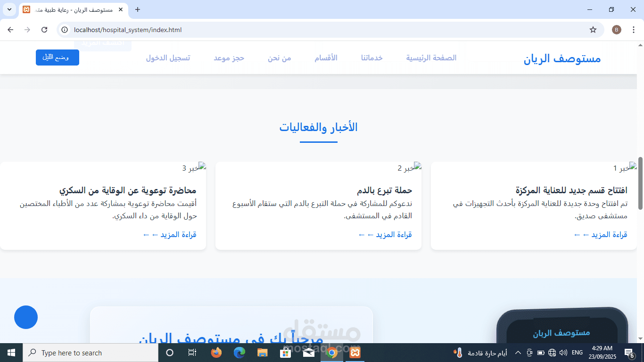Viewport: 644px width, 362px height.
Task: Close the مستوصف الريان browser tab
Action: coord(121,9)
